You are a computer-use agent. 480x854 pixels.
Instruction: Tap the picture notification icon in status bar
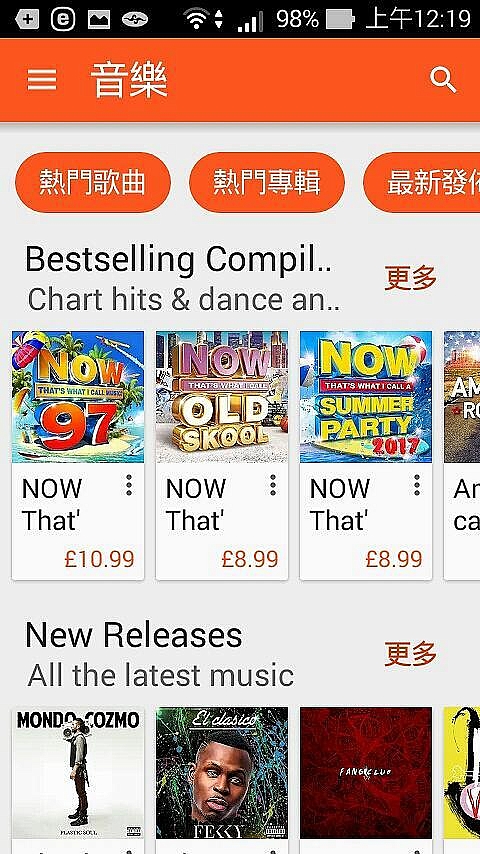coord(99,20)
